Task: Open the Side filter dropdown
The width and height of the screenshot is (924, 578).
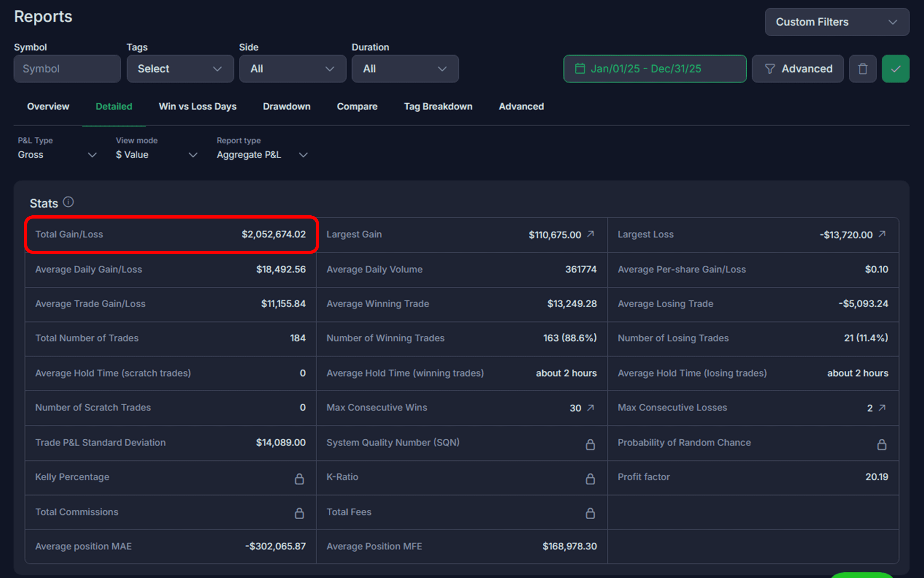Action: (x=292, y=69)
